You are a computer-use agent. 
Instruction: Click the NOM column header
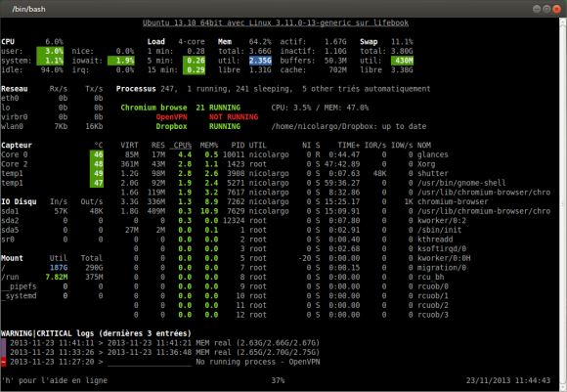point(424,145)
